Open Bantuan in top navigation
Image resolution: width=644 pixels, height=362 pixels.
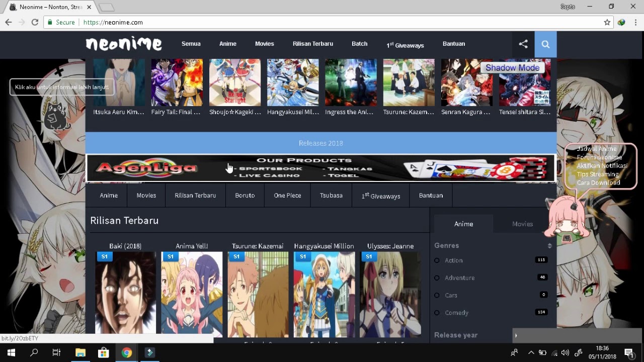pyautogui.click(x=454, y=44)
